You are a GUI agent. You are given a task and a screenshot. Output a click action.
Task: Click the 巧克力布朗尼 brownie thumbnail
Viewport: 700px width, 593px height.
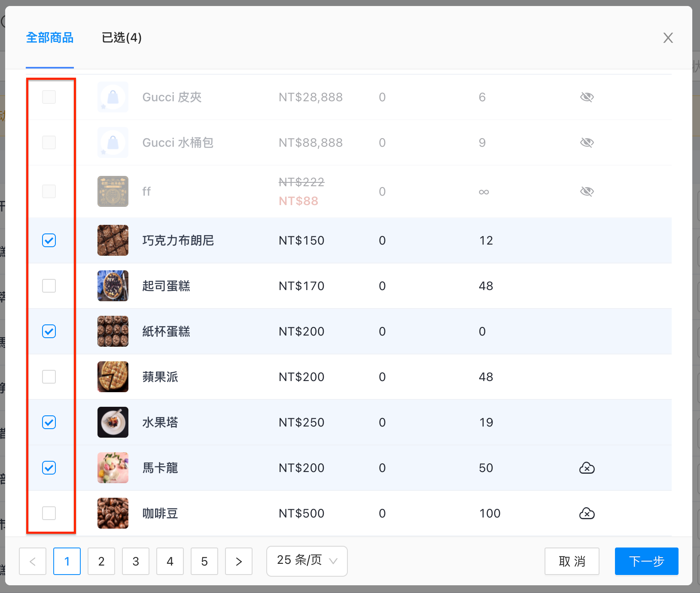(x=113, y=240)
